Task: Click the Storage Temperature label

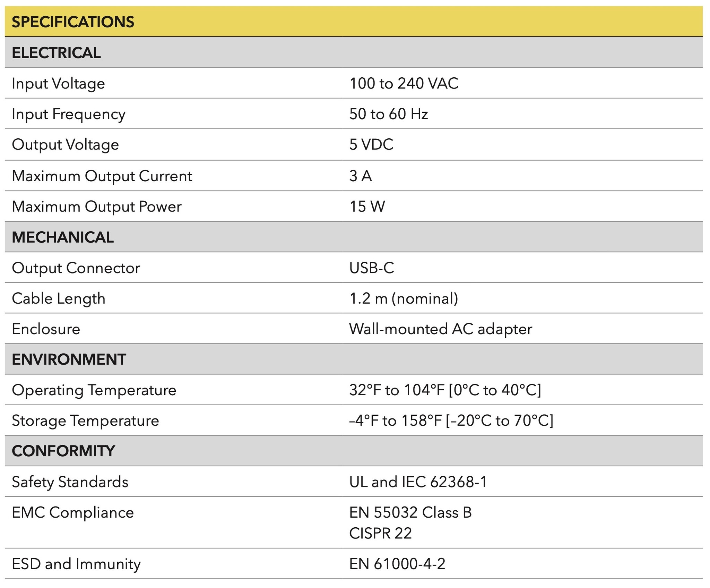Action: 85,421
